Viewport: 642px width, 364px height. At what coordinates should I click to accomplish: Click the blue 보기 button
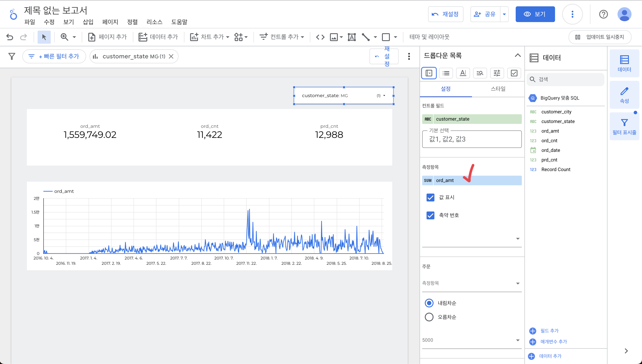click(x=535, y=14)
